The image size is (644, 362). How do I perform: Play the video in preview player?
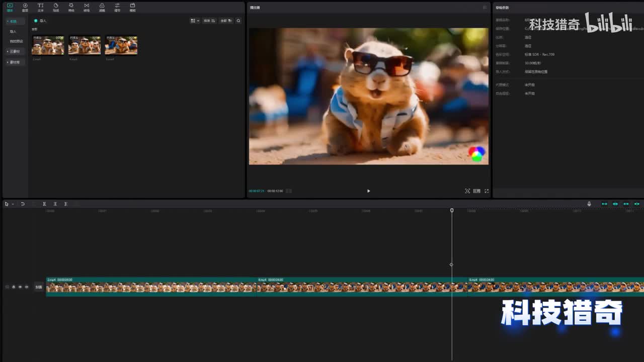pyautogui.click(x=368, y=191)
